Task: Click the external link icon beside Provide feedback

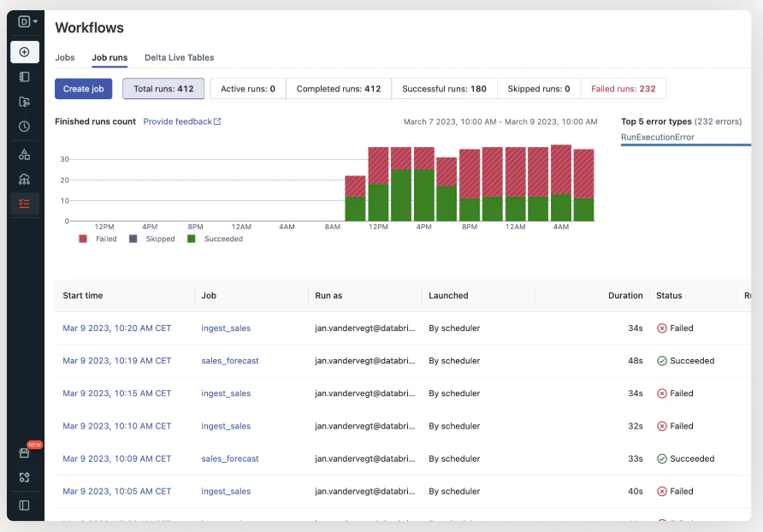Action: [x=217, y=121]
